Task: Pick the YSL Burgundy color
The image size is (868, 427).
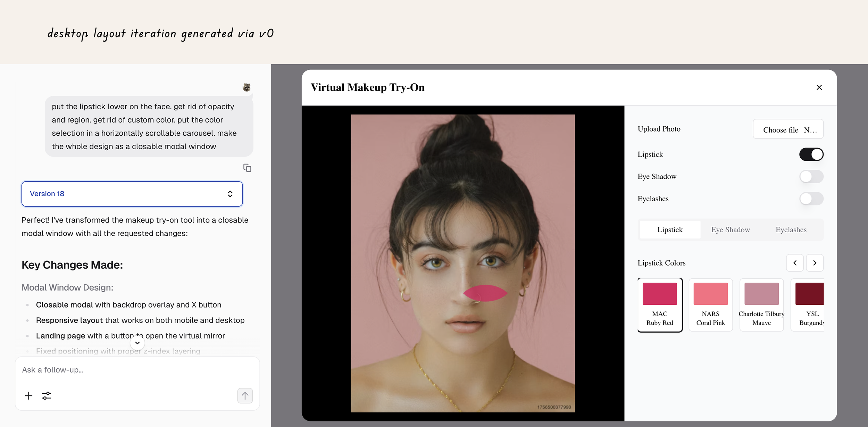Action: [809, 305]
